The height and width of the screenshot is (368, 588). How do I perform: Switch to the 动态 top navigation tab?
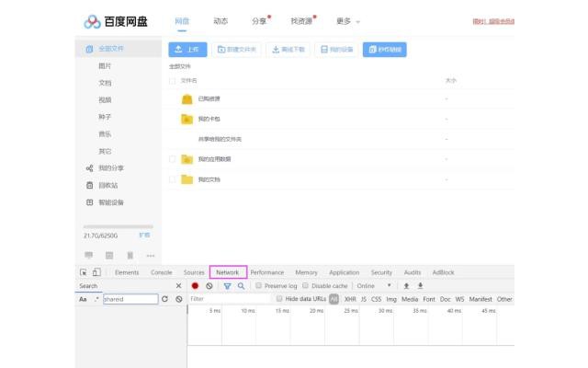tap(220, 21)
